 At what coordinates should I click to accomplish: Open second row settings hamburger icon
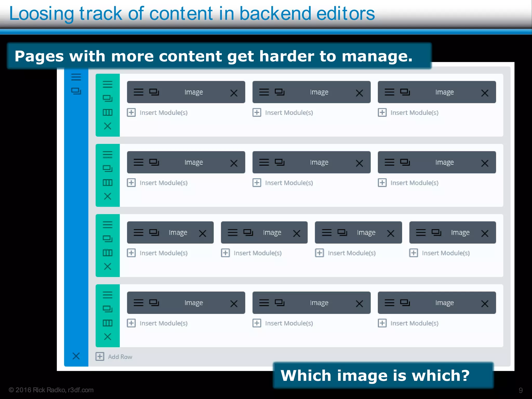coord(108,154)
